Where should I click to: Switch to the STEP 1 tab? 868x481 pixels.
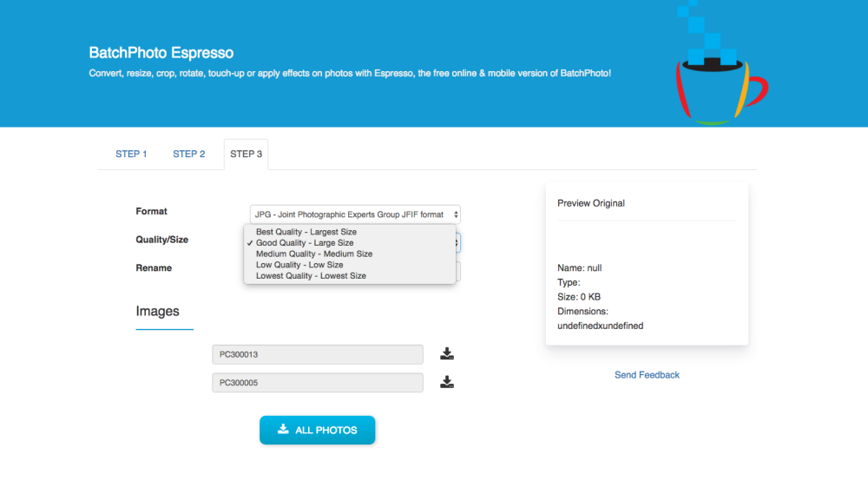pyautogui.click(x=131, y=154)
